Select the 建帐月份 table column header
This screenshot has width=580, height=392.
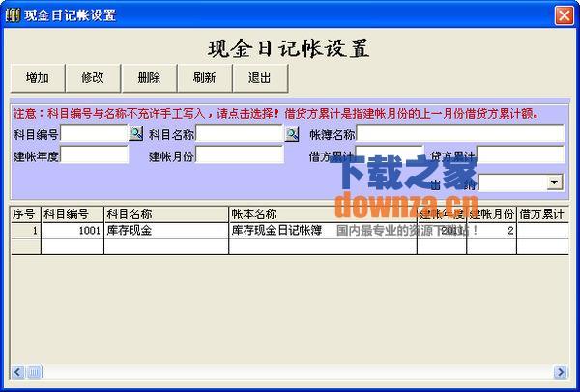tap(492, 214)
